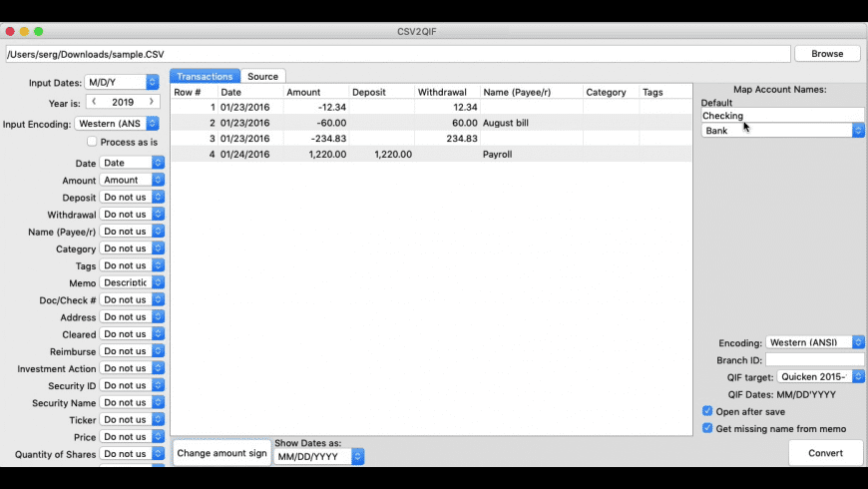
Task: Open the output Encoding Western (ANSI) dropdown
Action: [x=815, y=342]
